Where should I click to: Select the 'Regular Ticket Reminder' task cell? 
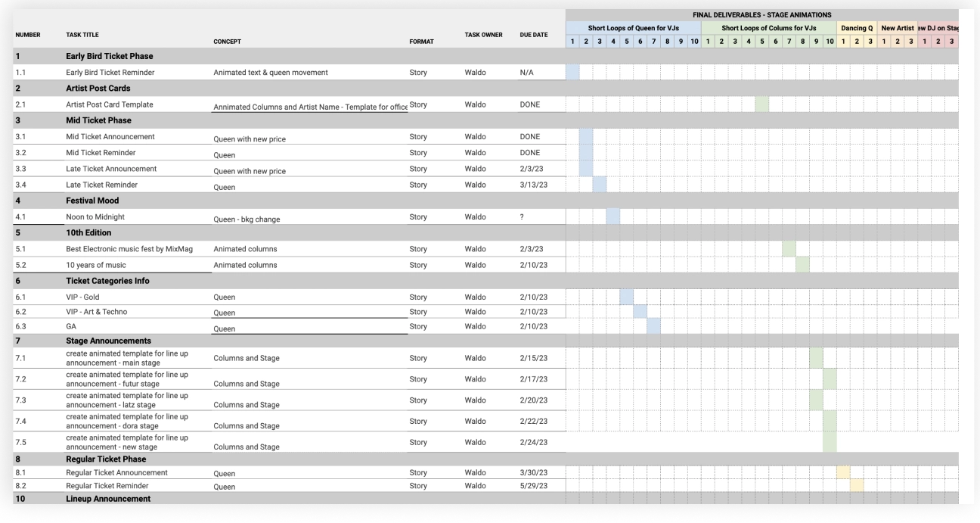107,485
